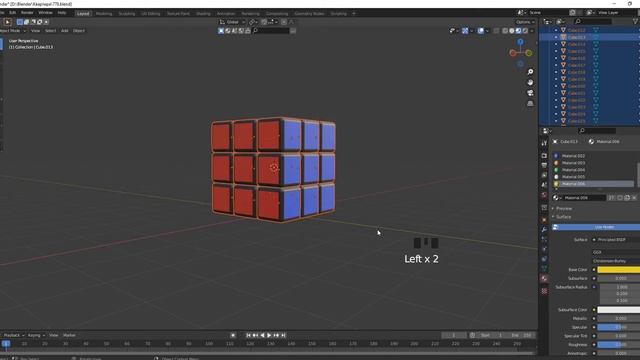Image resolution: width=640 pixels, height=360 pixels.
Task: Open the timeline Marker menu
Action: pos(69,335)
